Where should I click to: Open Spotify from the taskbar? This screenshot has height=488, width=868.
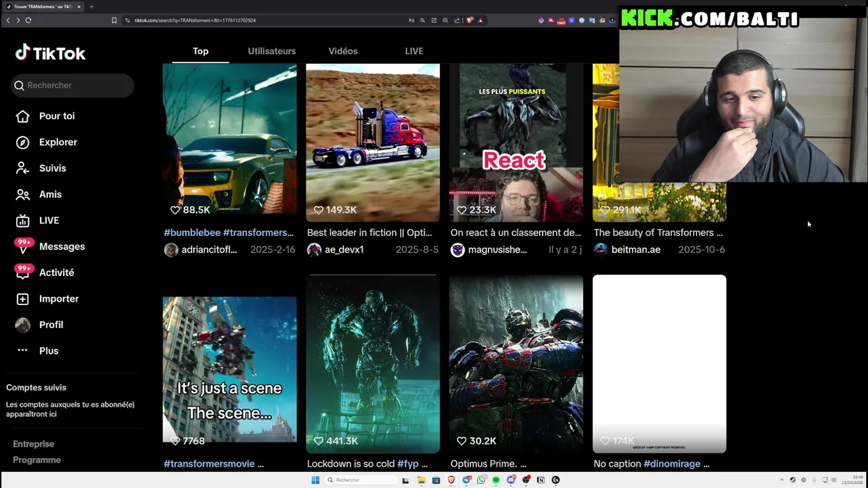[x=496, y=480]
